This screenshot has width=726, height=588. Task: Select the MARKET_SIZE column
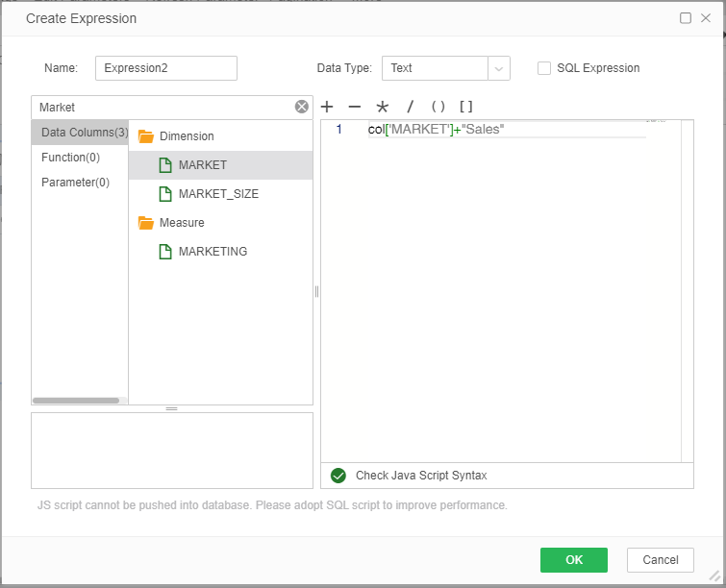coord(218,194)
